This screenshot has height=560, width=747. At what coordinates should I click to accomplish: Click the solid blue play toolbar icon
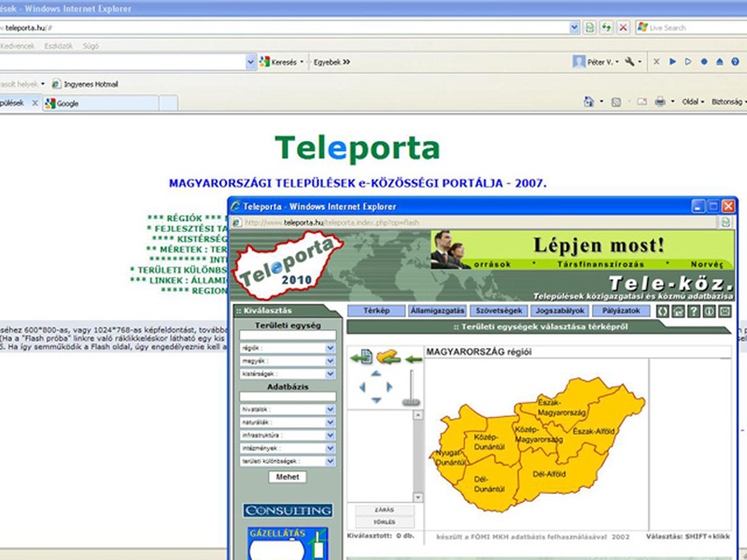(x=672, y=62)
